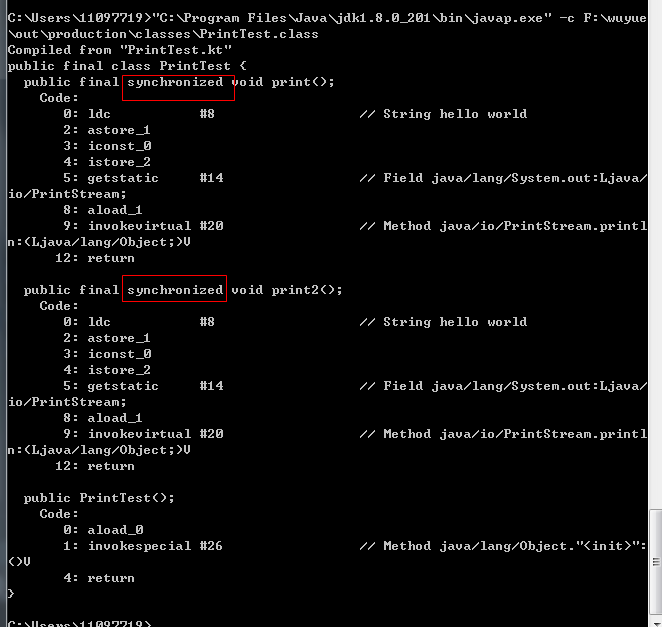Click '3: iconst_0' in the print2() method
662x627 pixels.
[107, 354]
